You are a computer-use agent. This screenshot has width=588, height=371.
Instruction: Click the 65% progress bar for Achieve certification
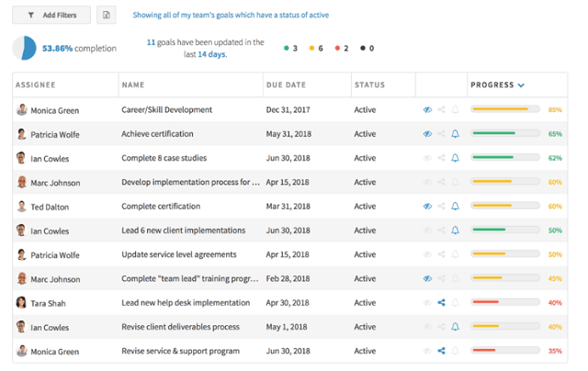click(x=505, y=133)
